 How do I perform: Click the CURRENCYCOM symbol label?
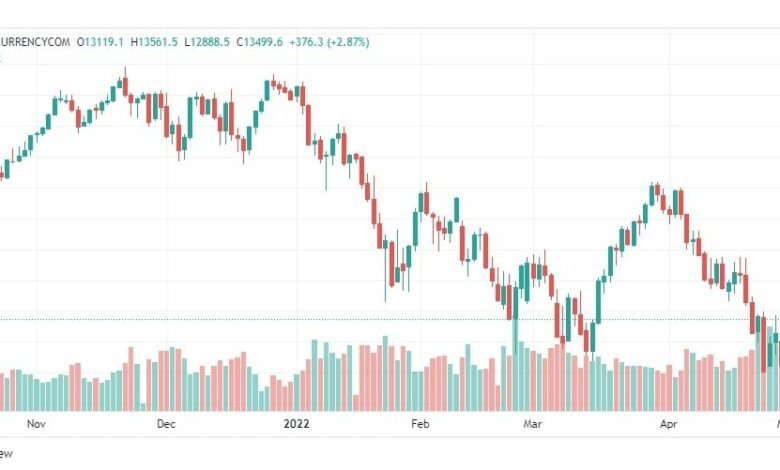coord(35,42)
